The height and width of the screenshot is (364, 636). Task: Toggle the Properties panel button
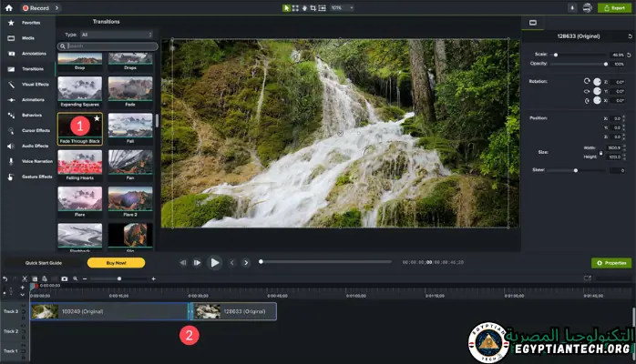click(x=611, y=263)
